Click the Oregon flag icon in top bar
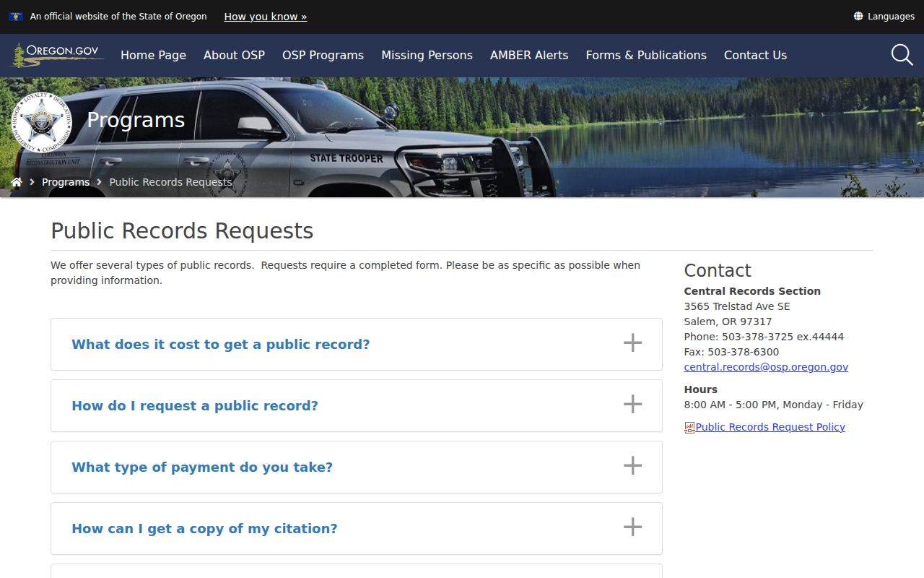 coord(16,16)
